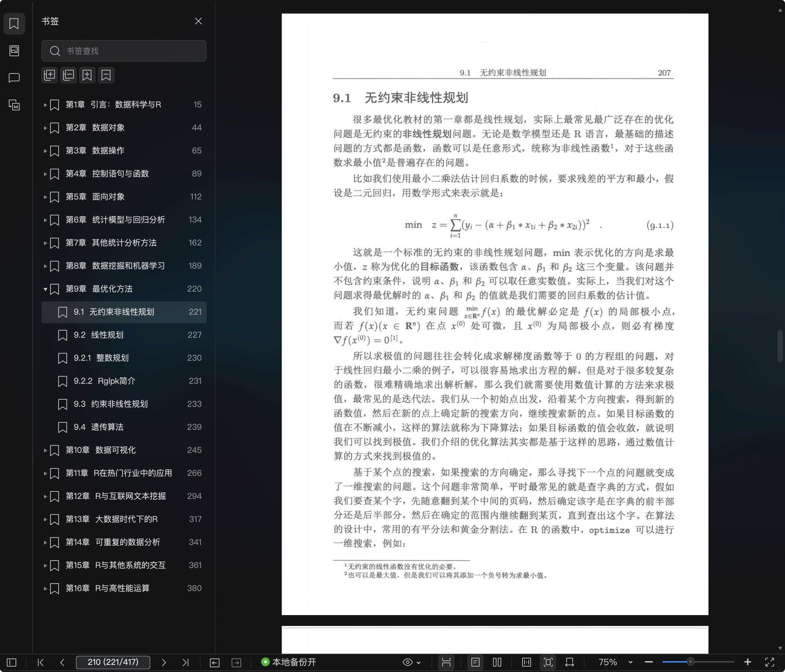
Task: Click the zoom slider track
Action: (698, 662)
